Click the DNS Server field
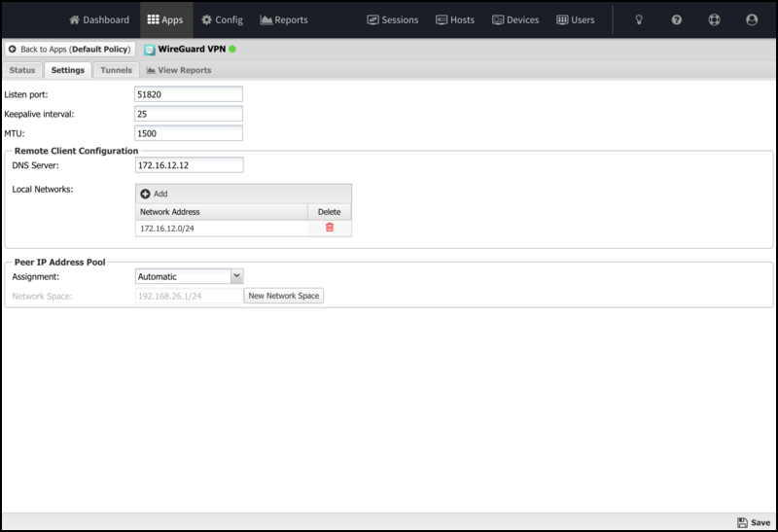This screenshot has height=532, width=778. (x=189, y=165)
